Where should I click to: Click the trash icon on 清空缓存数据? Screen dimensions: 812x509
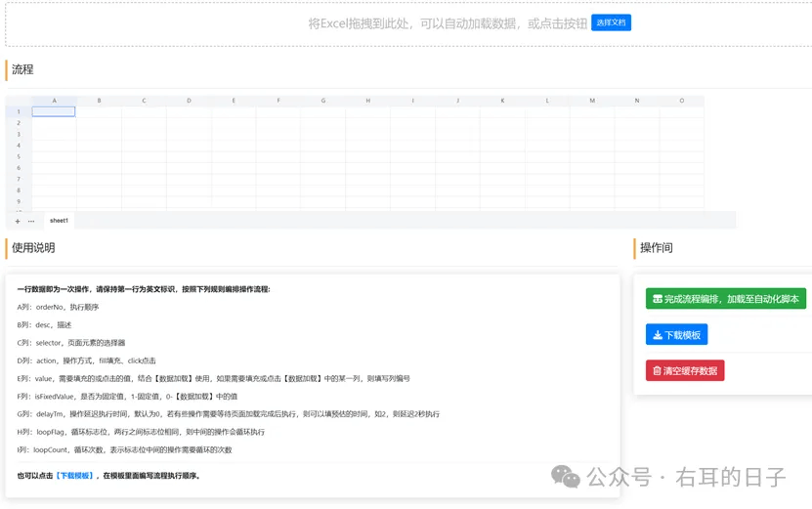click(657, 370)
